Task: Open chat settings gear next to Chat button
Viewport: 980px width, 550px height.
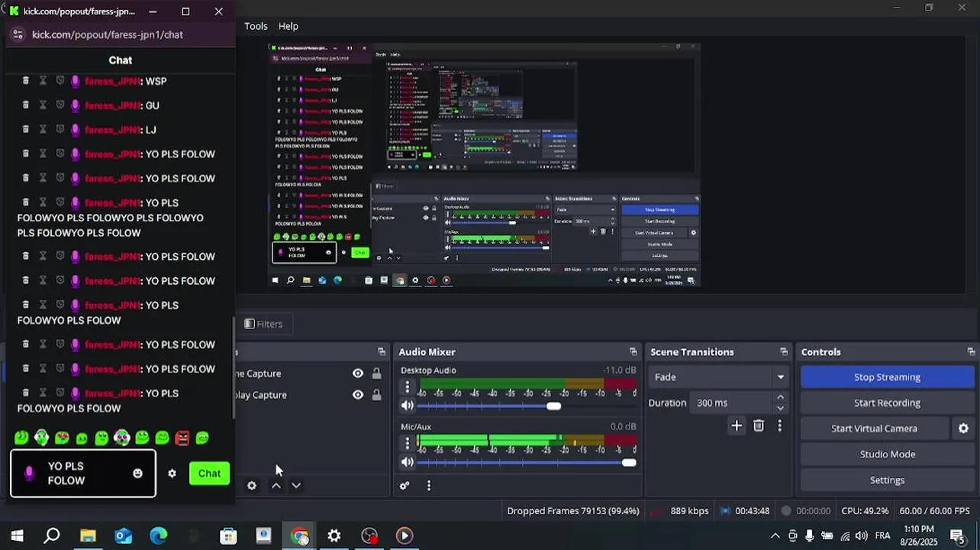Action: tap(172, 474)
